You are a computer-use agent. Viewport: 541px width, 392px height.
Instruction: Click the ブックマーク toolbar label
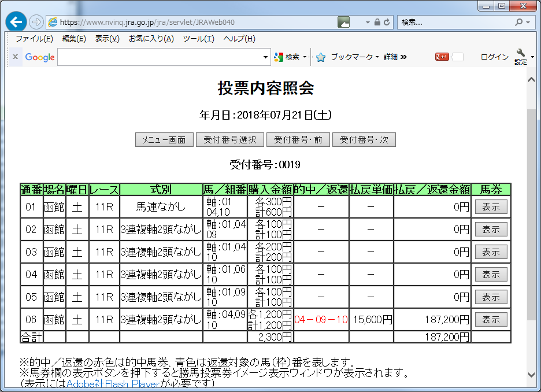[x=351, y=57]
